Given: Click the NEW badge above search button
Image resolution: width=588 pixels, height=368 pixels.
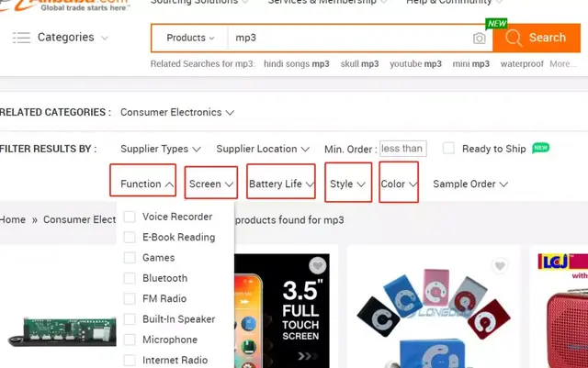Looking at the screenshot, I should click(496, 24).
